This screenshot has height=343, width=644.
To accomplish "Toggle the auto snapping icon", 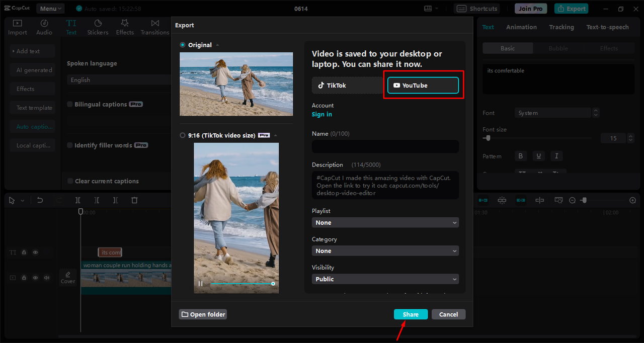I will click(x=502, y=200).
